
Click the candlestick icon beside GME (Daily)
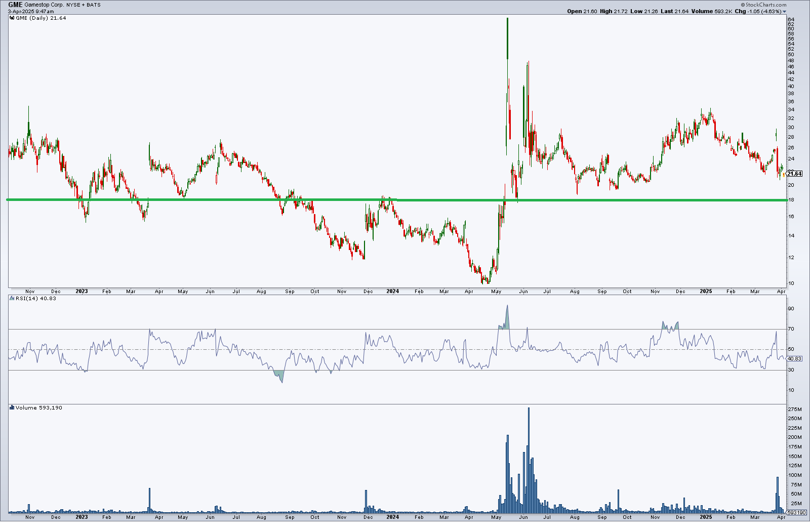[12, 18]
